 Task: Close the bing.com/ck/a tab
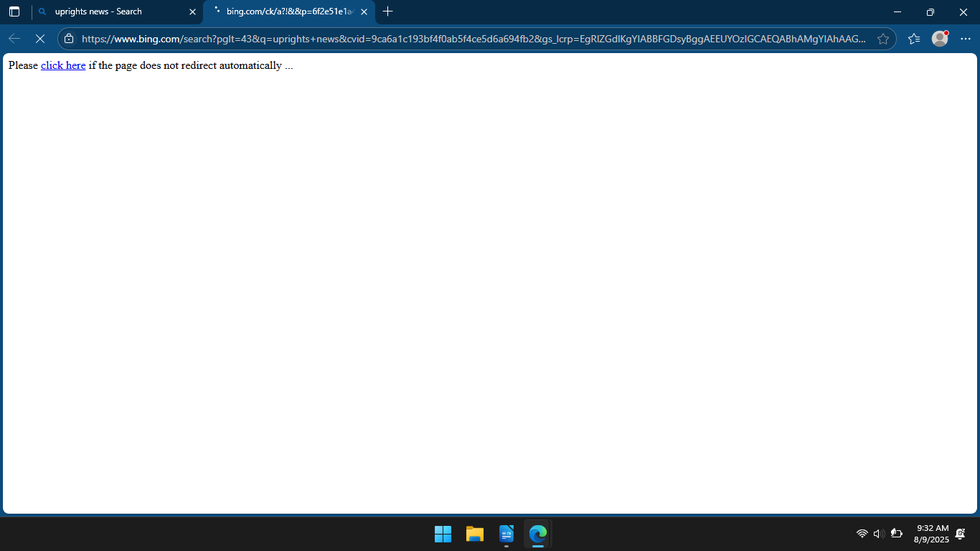(x=364, y=11)
